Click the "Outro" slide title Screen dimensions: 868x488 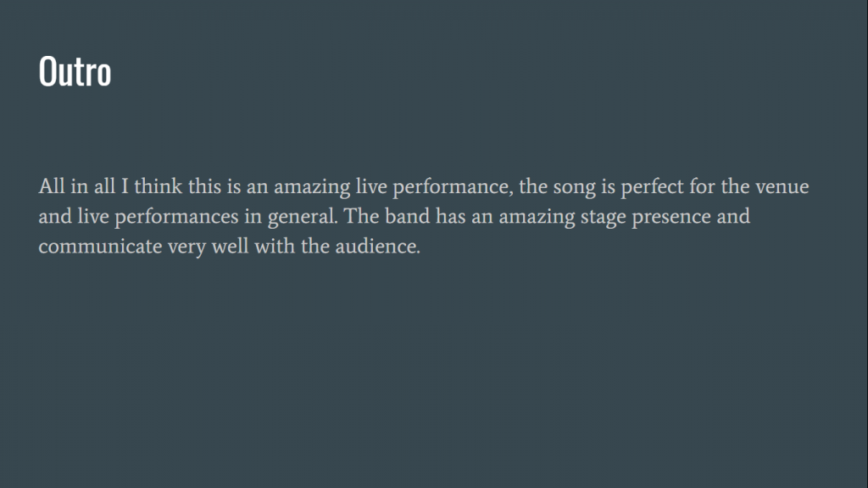(75, 72)
